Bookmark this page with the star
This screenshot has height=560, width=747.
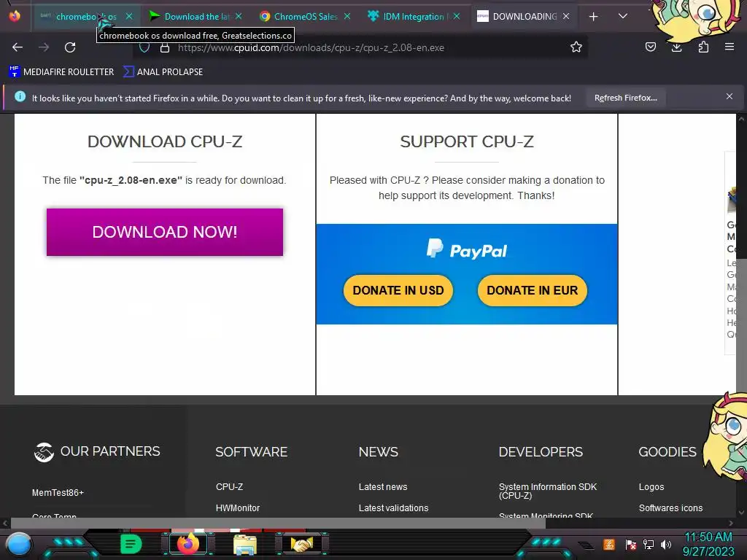[576, 47]
